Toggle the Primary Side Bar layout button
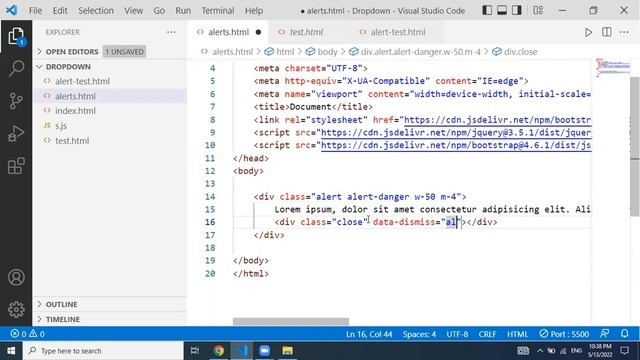 pyautogui.click(x=487, y=11)
